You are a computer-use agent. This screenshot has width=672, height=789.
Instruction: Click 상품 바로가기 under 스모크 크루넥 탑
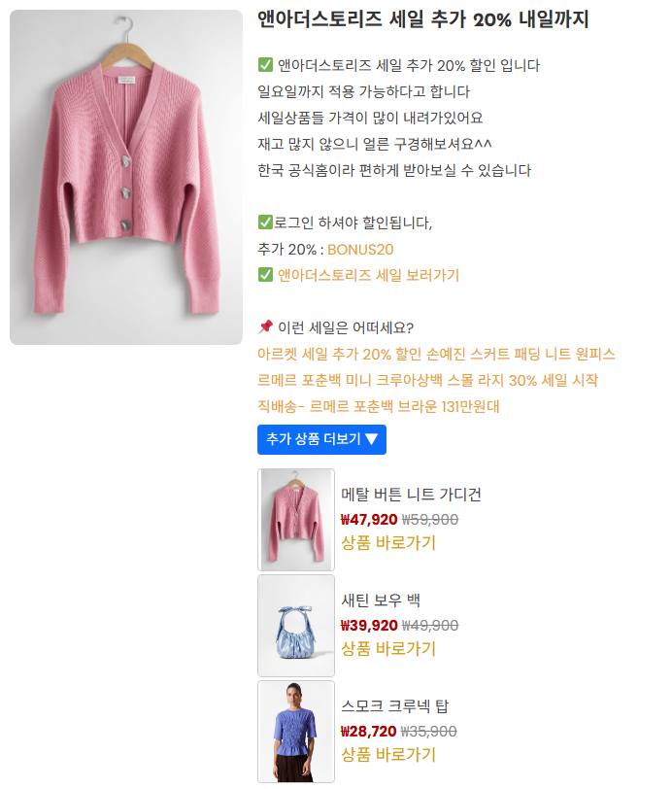pos(388,754)
